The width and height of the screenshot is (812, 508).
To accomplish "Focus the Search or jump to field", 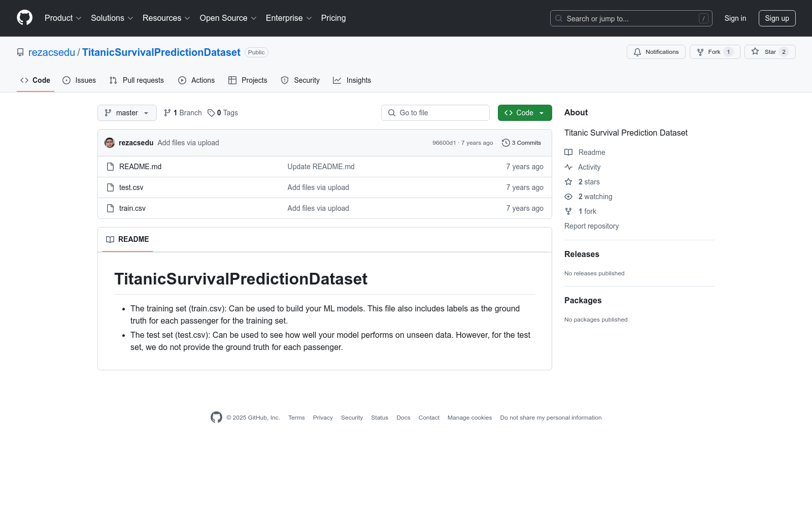I will click(631, 18).
